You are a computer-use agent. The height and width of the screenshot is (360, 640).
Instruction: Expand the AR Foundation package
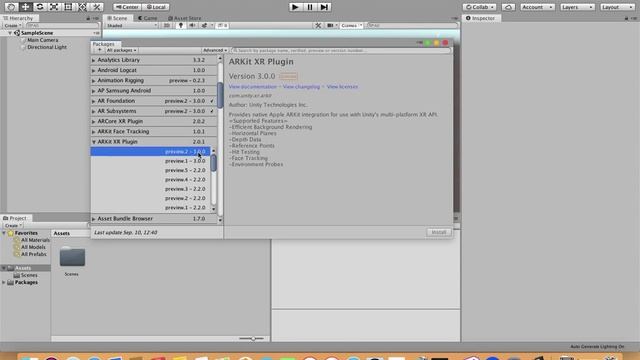tap(93, 101)
